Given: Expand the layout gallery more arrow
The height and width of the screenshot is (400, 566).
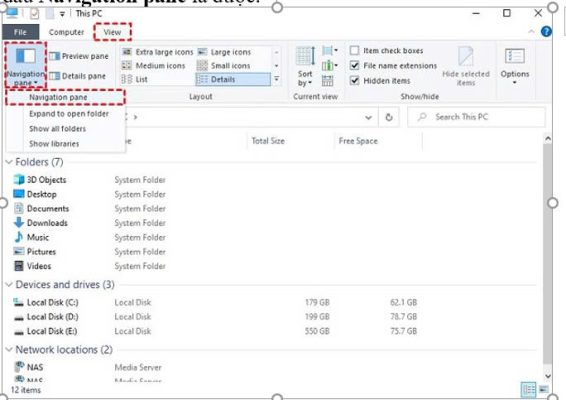Looking at the screenshot, I should coord(277,79).
